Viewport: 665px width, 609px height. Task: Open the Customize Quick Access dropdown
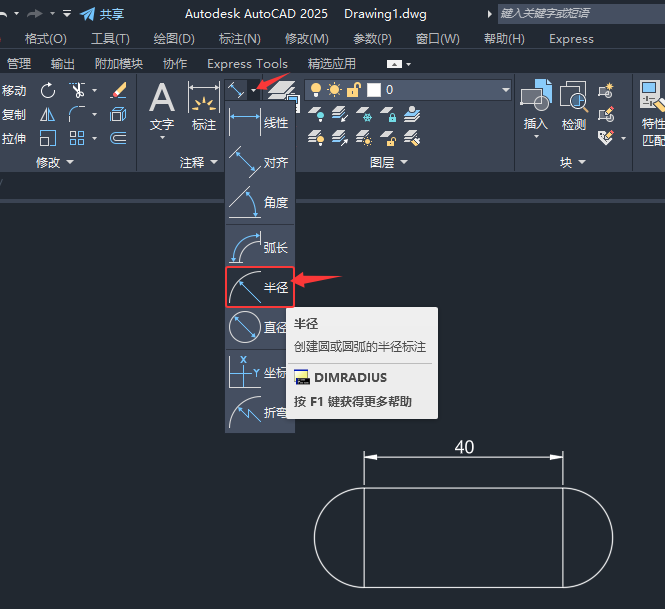coord(67,14)
